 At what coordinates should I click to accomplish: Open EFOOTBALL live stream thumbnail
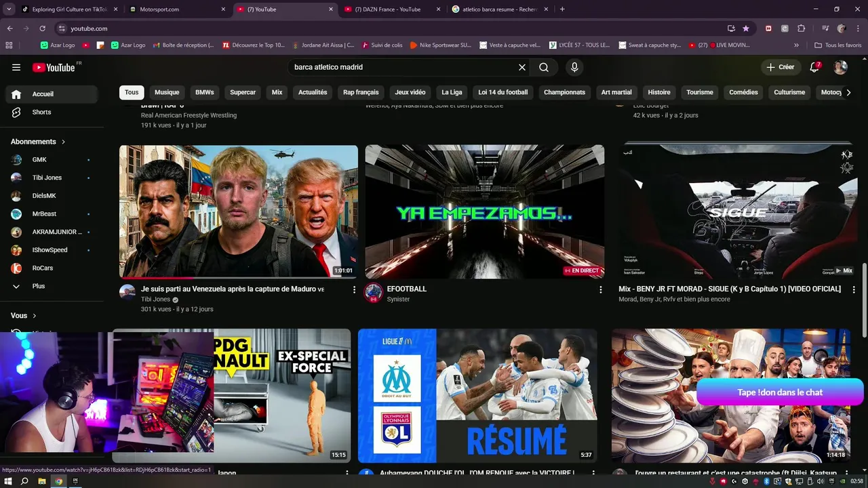point(485,211)
